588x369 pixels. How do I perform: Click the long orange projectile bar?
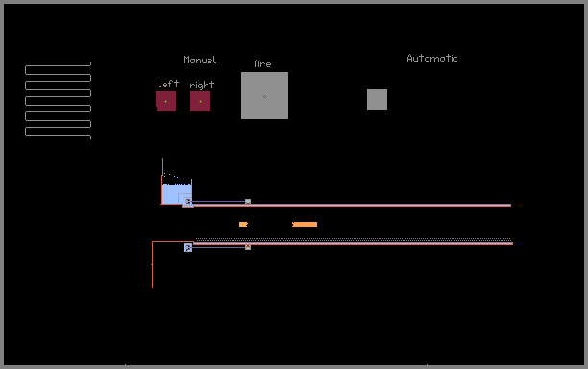(305, 224)
